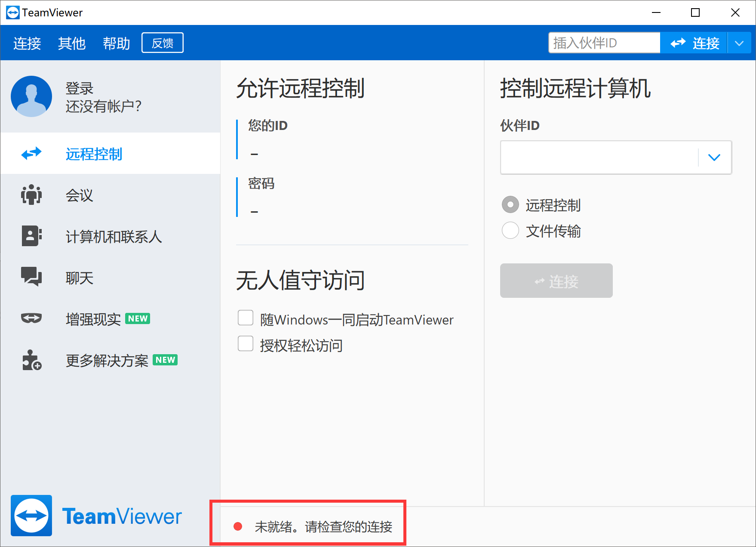
Task: Open the 会议 panel icon
Action: (31, 195)
